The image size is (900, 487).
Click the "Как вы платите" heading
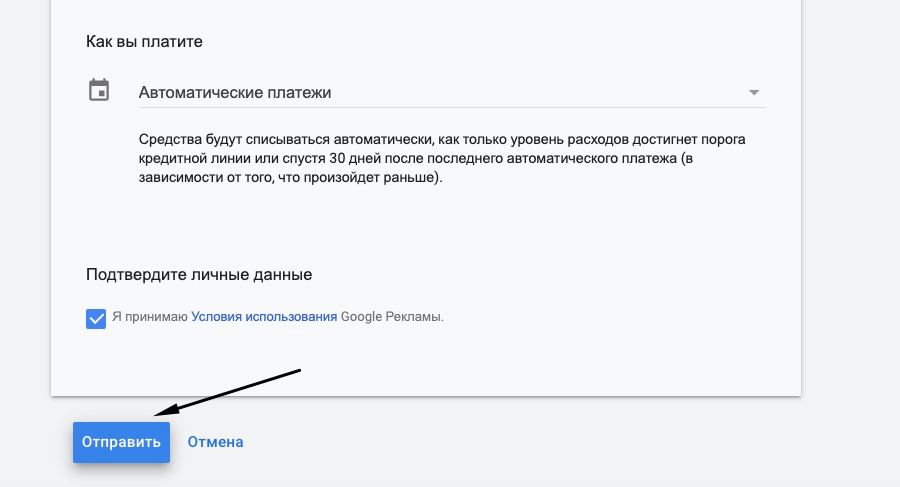click(x=144, y=42)
